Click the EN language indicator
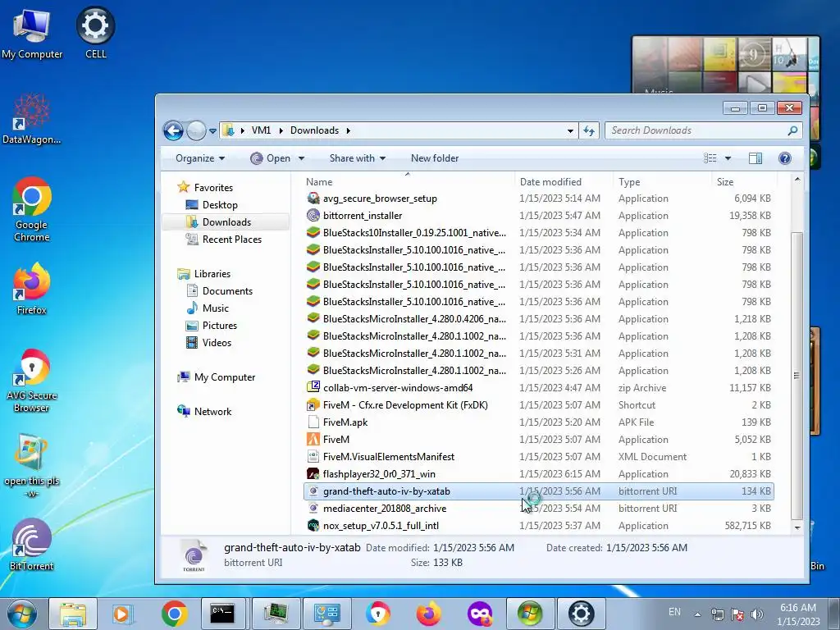840x630 pixels. click(x=674, y=612)
